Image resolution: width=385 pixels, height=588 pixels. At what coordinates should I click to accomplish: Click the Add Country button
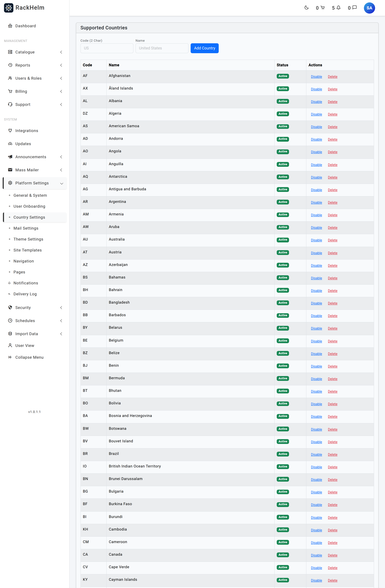[204, 48]
